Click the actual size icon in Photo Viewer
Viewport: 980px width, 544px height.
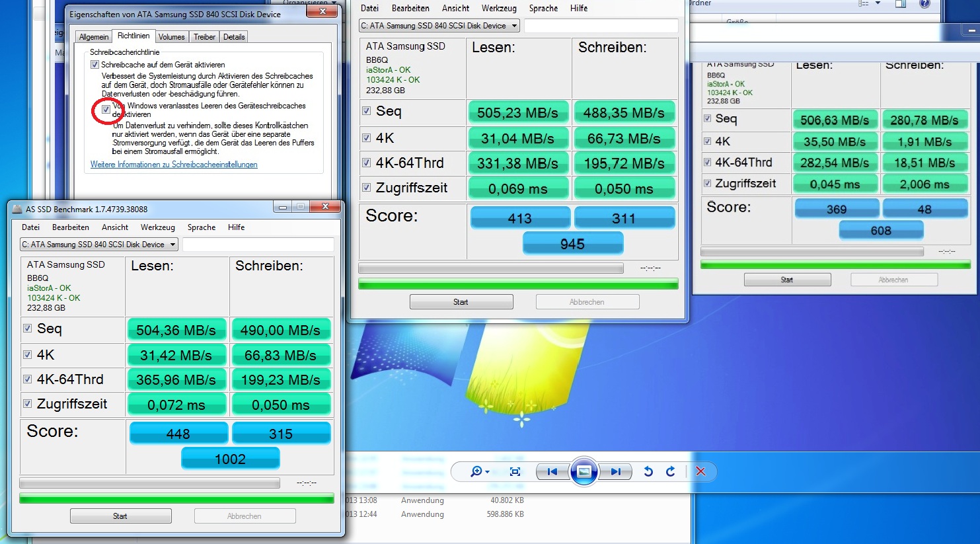[515, 471]
